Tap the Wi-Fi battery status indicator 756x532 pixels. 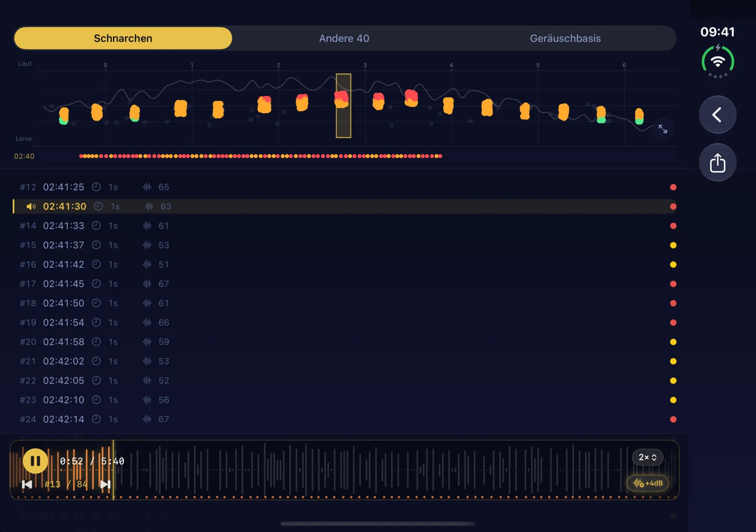[x=718, y=61]
